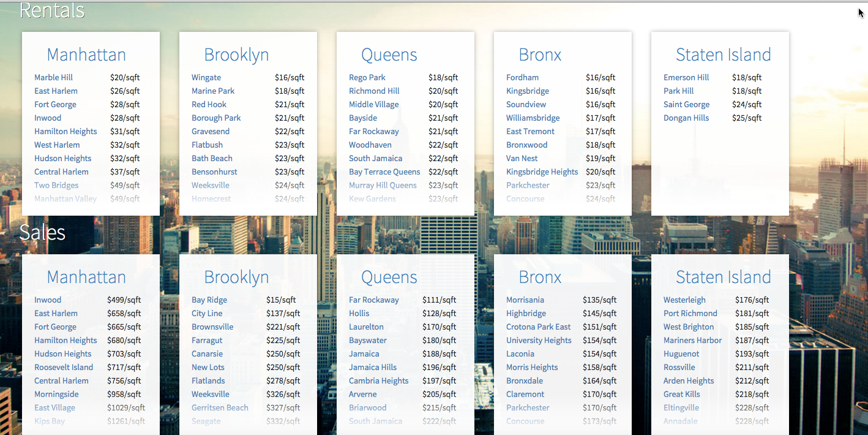Select the Port Richmond link
Viewport: 868px width, 435px height.
coord(690,313)
